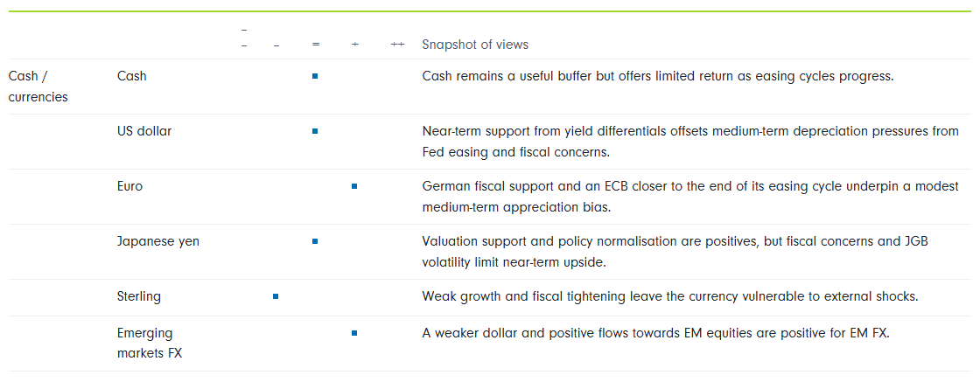Click the blue neutral marker for Cash
The image size is (980, 382).
(315, 76)
